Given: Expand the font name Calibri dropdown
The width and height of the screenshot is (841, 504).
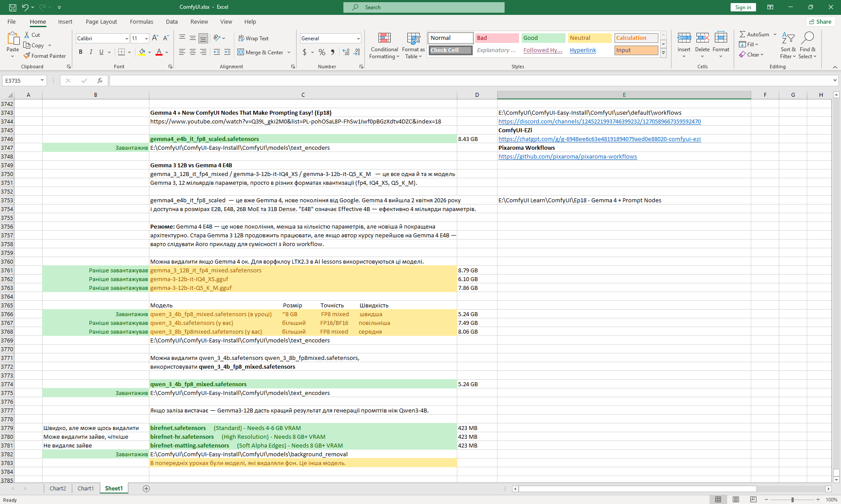Looking at the screenshot, I should pyautogui.click(x=127, y=39).
